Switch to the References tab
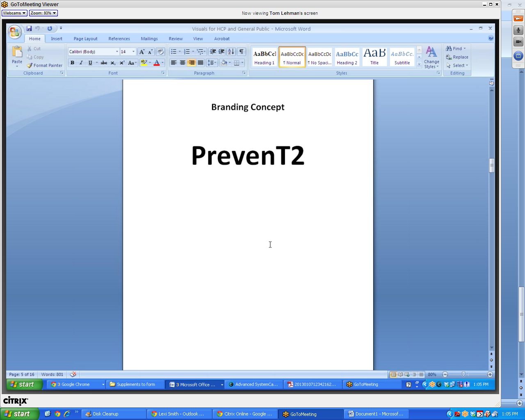Image resolution: width=525 pixels, height=420 pixels. (119, 39)
